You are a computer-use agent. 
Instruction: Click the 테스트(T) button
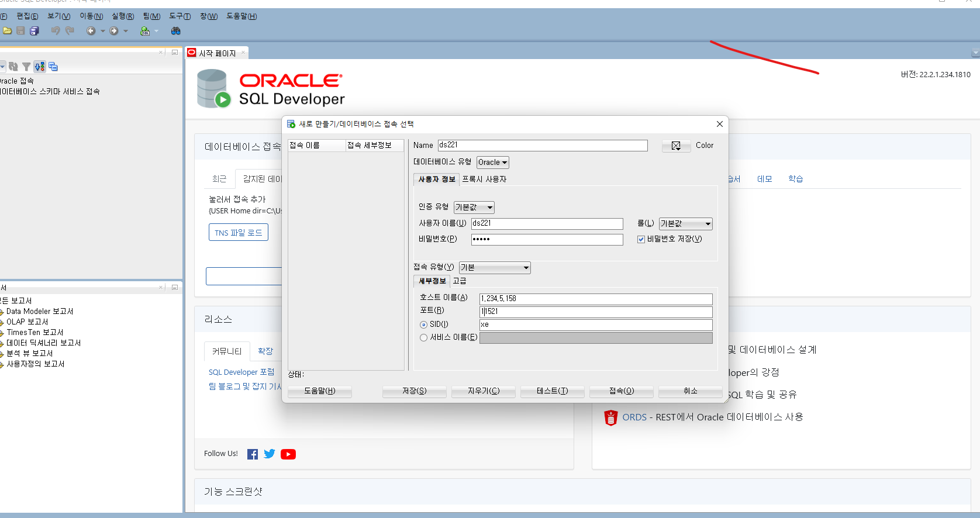click(553, 391)
